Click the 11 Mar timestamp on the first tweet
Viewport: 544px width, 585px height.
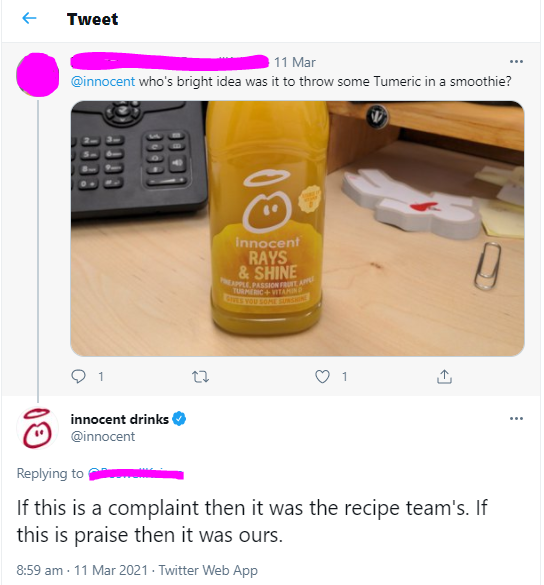[295, 62]
